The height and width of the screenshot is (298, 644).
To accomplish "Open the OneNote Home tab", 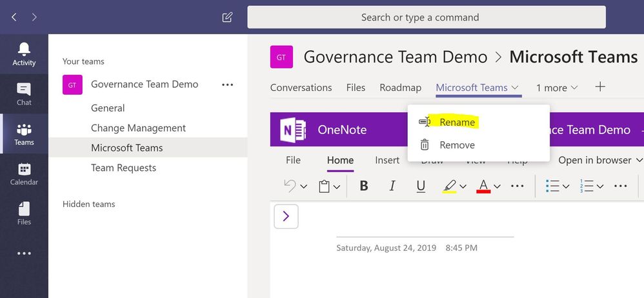I will coord(340,160).
